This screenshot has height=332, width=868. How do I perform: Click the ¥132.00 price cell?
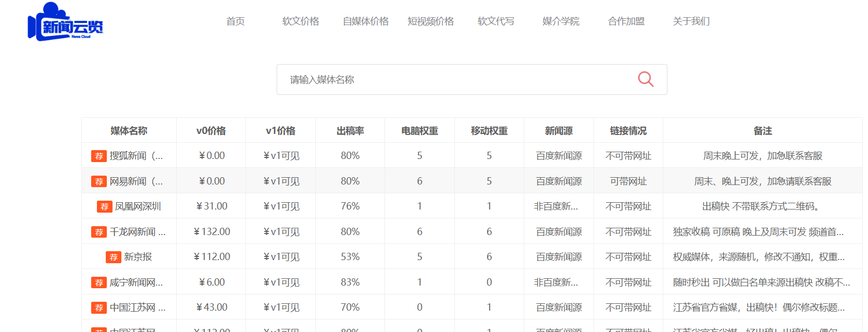pos(212,232)
